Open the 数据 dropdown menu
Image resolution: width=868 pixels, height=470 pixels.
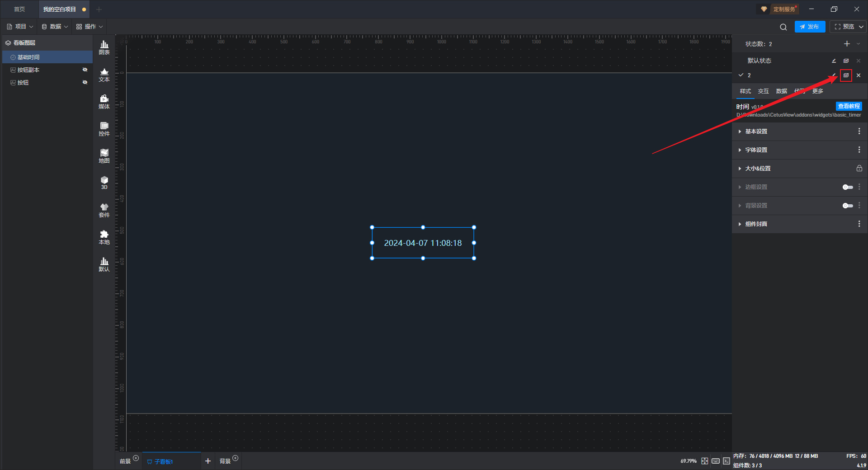[x=55, y=27]
